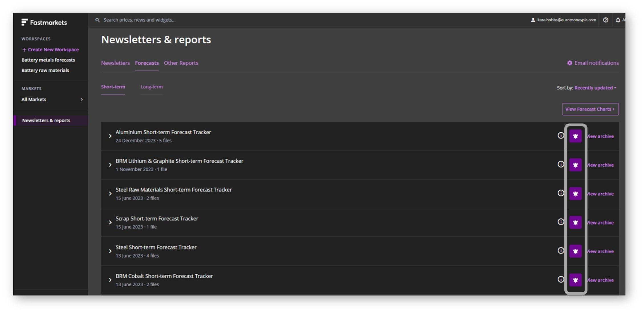Image resolution: width=644 pixels, height=314 pixels.
Task: Expand the Steel Short-term Forecast Tracker row
Action: tap(110, 251)
